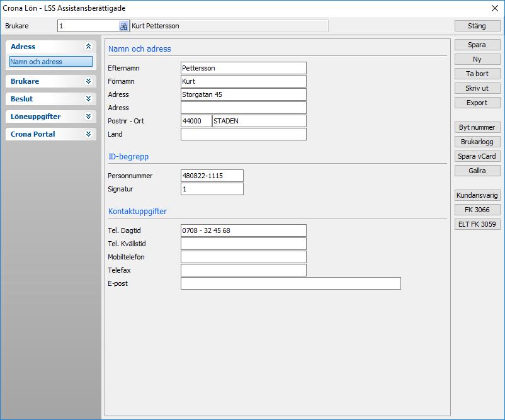Screen dimensions: 505x420
Task: Click the empty Mobiltelefon field
Action: [244, 257]
